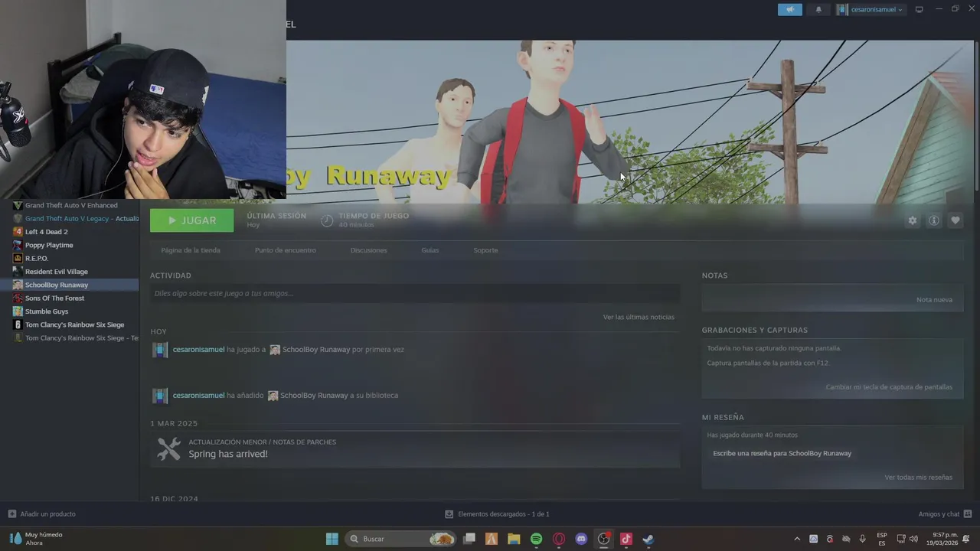Open Punto de encuentro tab
The image size is (980, 551).
pos(285,250)
